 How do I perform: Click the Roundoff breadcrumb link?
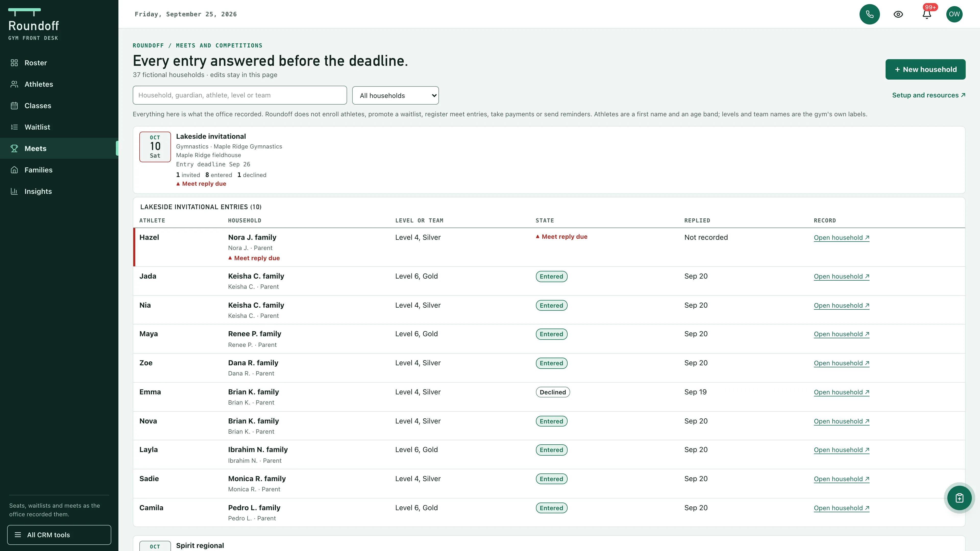(x=148, y=45)
